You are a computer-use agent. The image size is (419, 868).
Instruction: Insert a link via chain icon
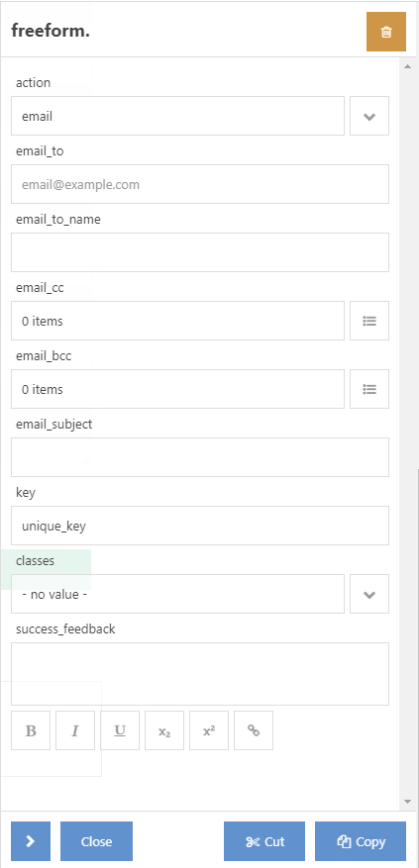tap(254, 730)
